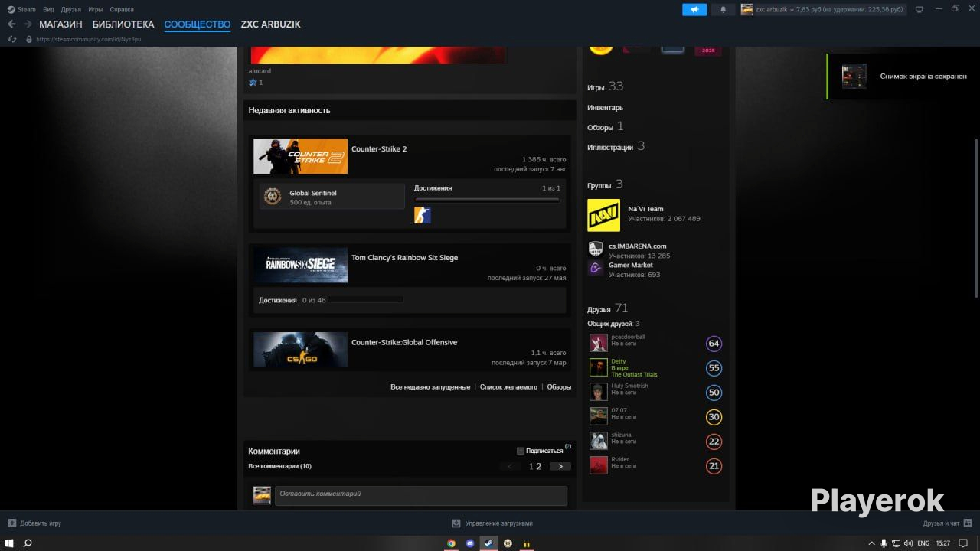The width and height of the screenshot is (980, 551).
Task: Click the page vertical scrollbar
Action: [975, 218]
